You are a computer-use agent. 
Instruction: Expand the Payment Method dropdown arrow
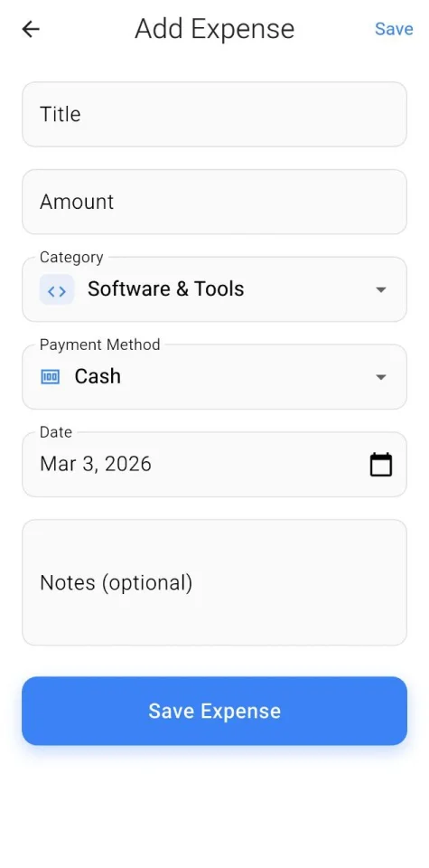[x=380, y=377]
